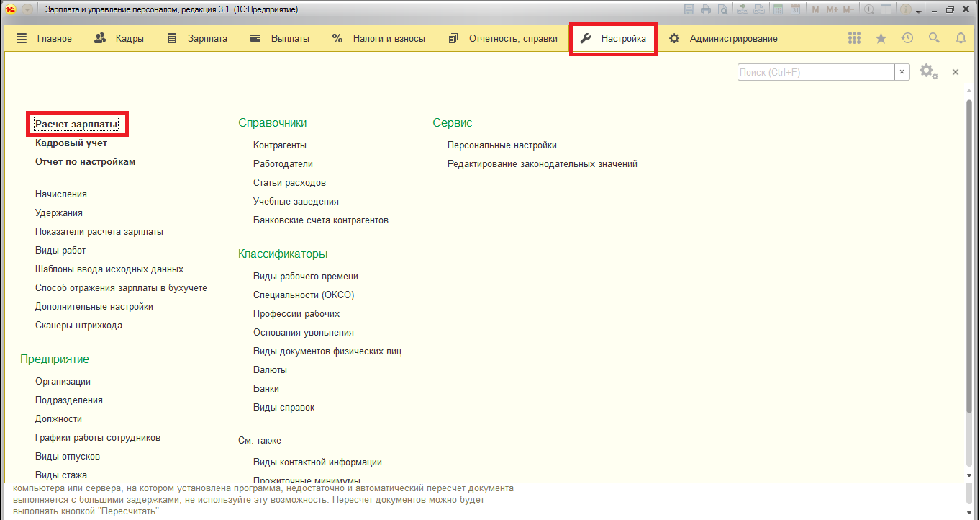
Task: Open the Расчет зарплаты settings link
Action: pos(76,125)
